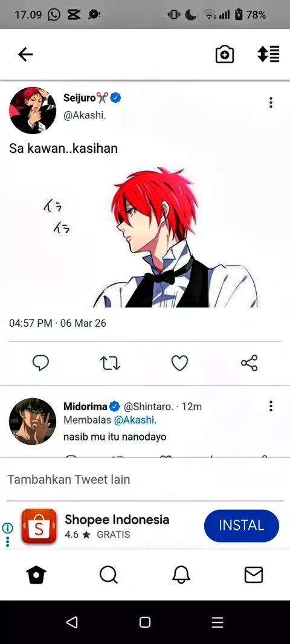Open Seijuro's profile picture

33,110
